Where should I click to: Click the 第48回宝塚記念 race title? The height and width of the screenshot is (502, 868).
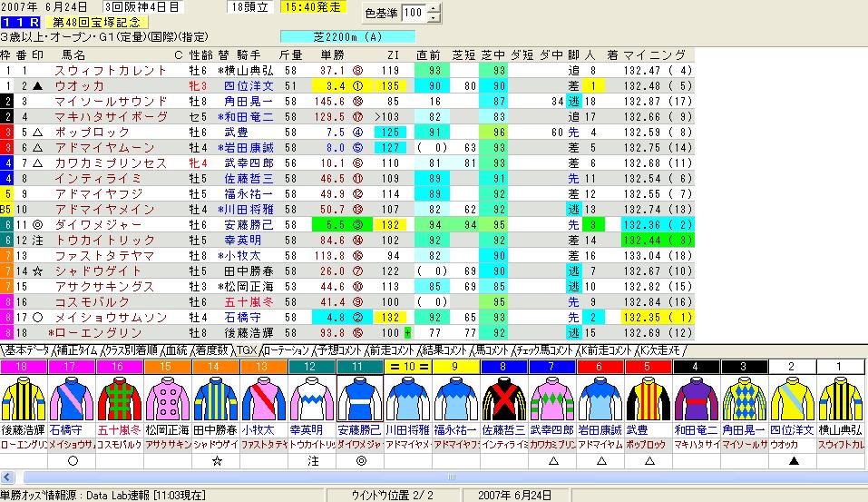pos(97,22)
